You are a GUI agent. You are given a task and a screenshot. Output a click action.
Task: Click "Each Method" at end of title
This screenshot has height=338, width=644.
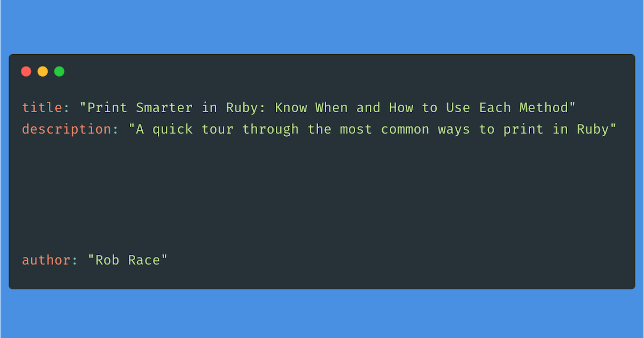click(x=524, y=107)
